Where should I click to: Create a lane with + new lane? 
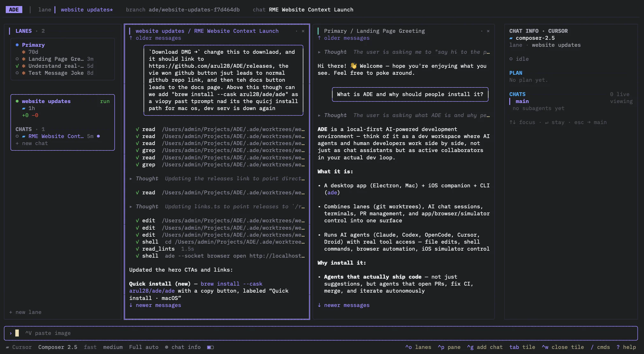25,312
